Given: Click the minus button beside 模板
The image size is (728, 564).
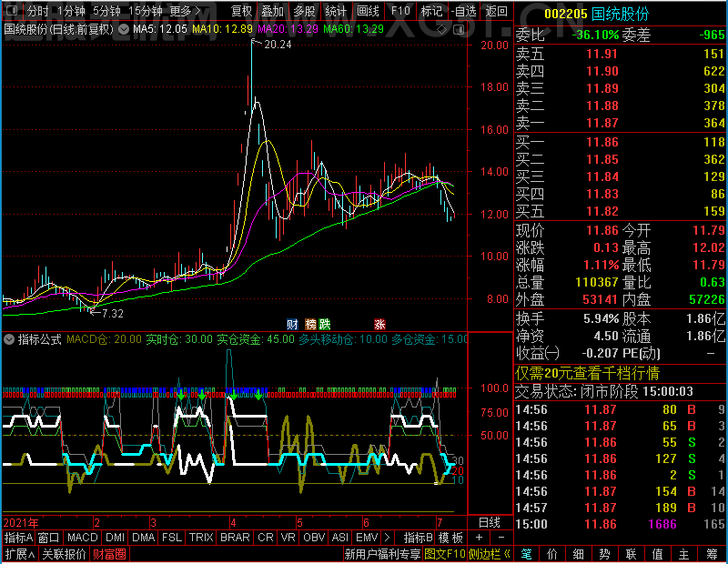Looking at the screenshot, I should click(x=501, y=537).
